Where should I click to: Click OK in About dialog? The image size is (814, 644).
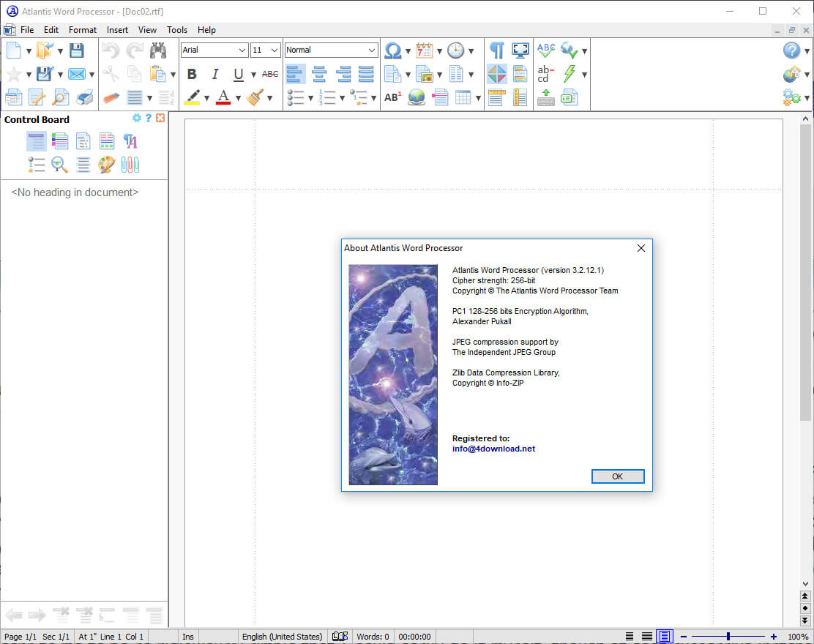[x=618, y=476]
